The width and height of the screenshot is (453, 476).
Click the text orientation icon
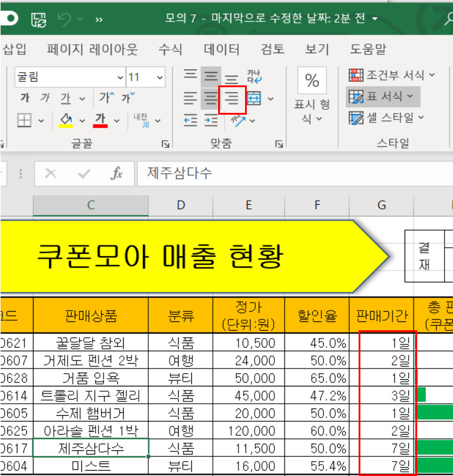pos(238,121)
